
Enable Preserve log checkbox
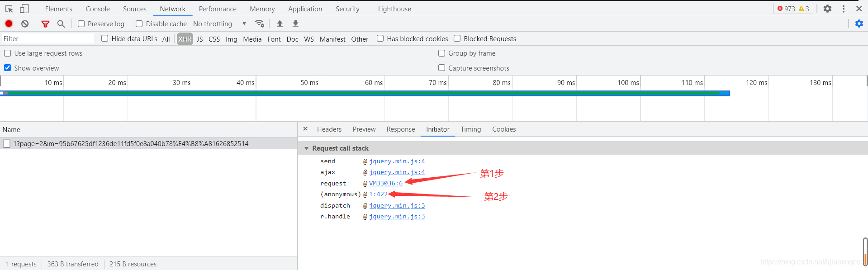[81, 24]
